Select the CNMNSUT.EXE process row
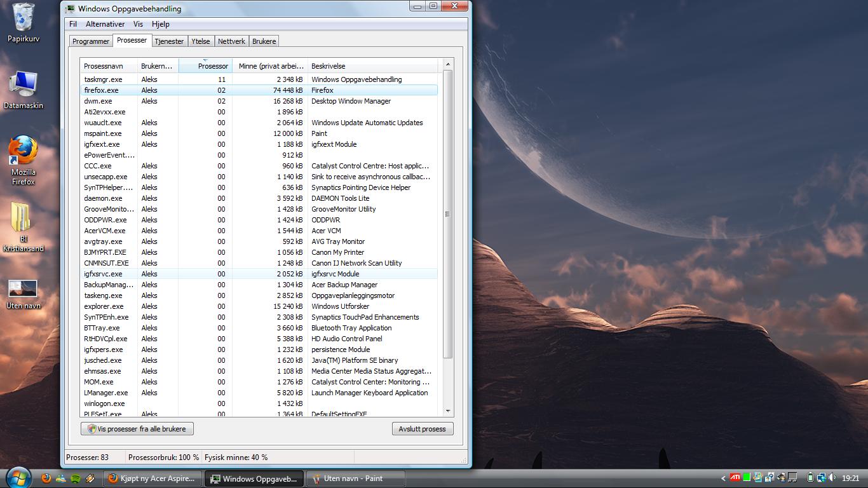 [259, 263]
